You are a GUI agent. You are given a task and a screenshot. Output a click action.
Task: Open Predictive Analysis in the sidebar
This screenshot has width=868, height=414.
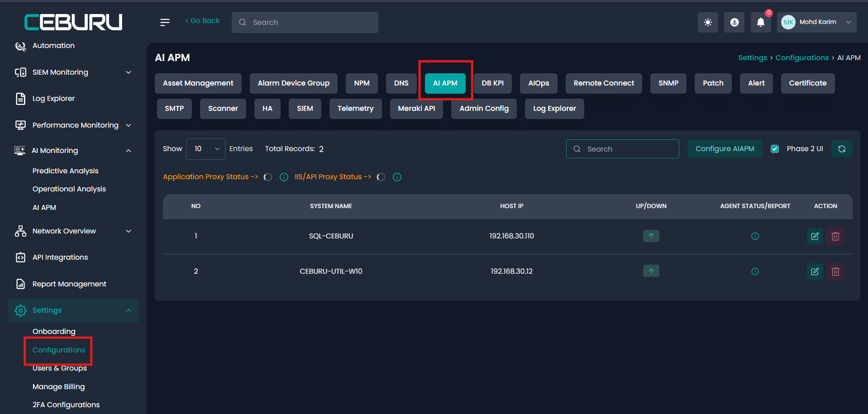65,171
